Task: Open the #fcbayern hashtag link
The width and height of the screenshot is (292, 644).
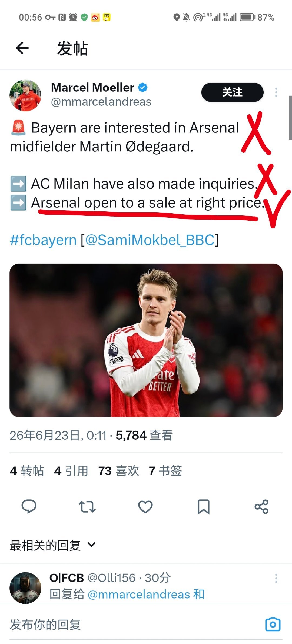Action: click(x=43, y=240)
